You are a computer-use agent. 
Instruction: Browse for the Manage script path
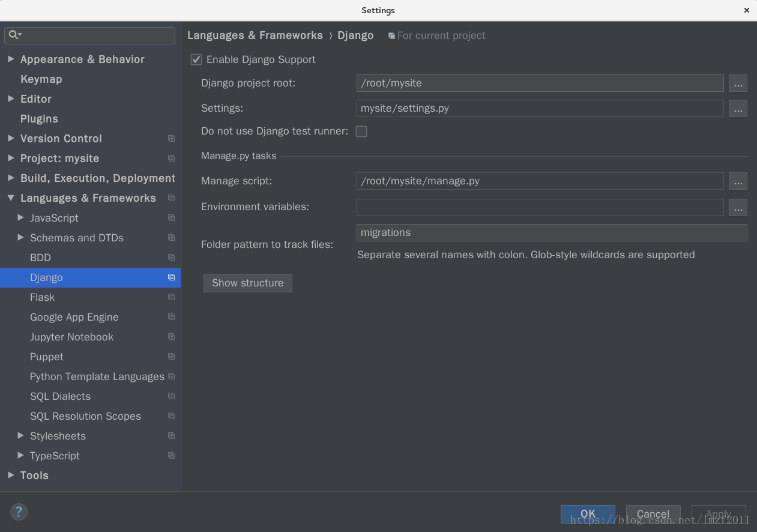738,181
